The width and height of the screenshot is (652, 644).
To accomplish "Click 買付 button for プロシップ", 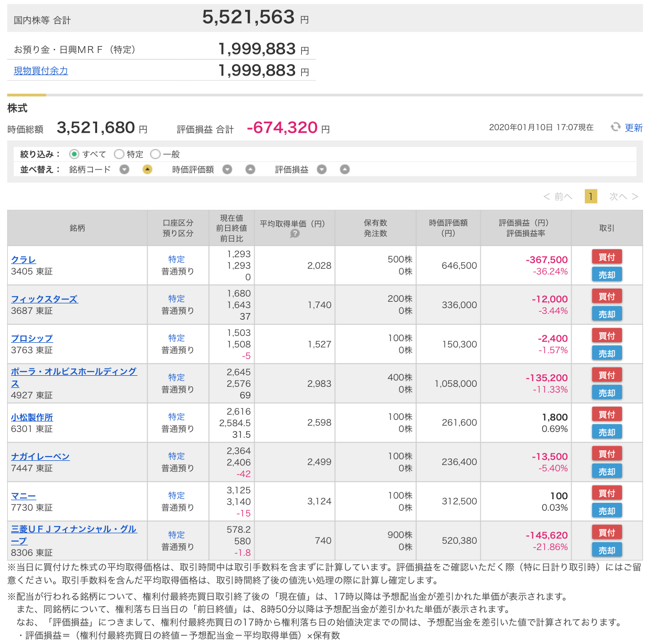I will [x=607, y=335].
